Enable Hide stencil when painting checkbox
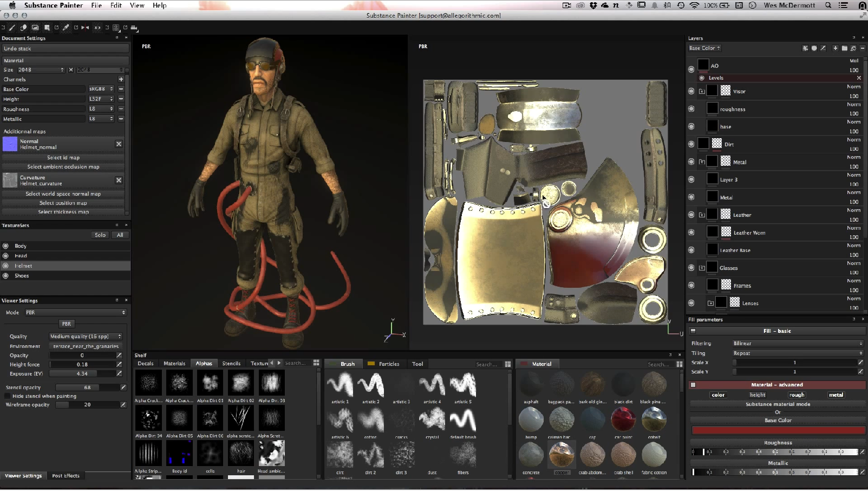This screenshot has height=491, width=868. 8,396
